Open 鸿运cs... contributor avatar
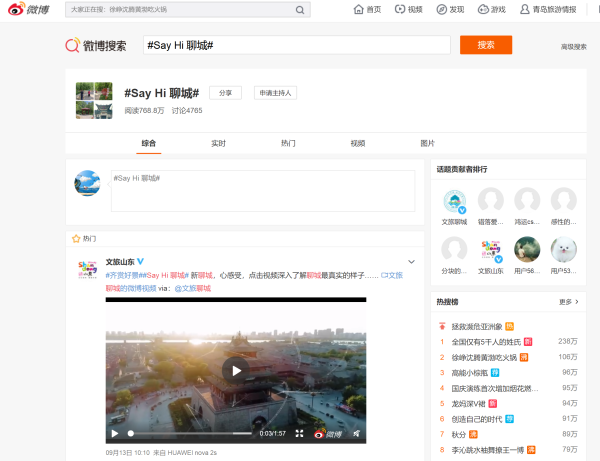This screenshot has height=461, width=600. [527, 200]
